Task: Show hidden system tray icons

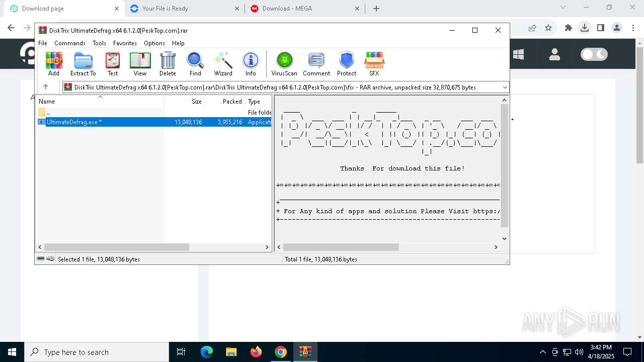Action: tap(542, 352)
